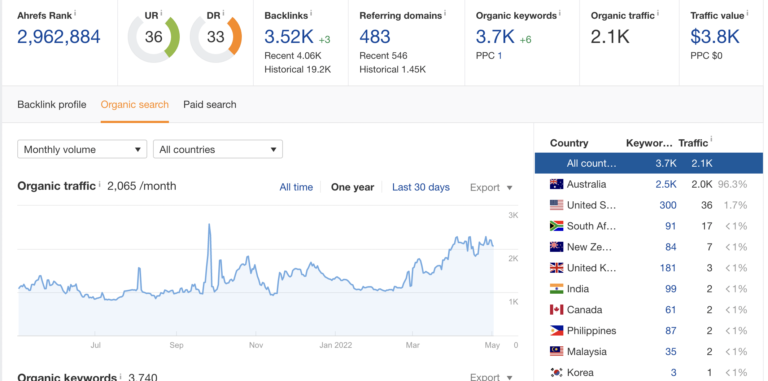Screen dimensions: 768x381
Task: Select the One year range
Action: 352,187
